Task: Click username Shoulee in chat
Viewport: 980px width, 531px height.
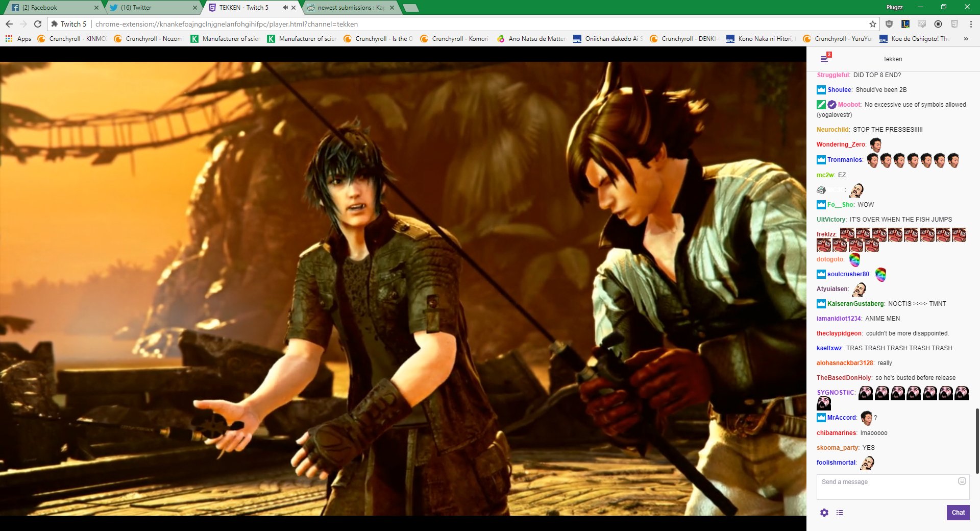Action: [839, 90]
